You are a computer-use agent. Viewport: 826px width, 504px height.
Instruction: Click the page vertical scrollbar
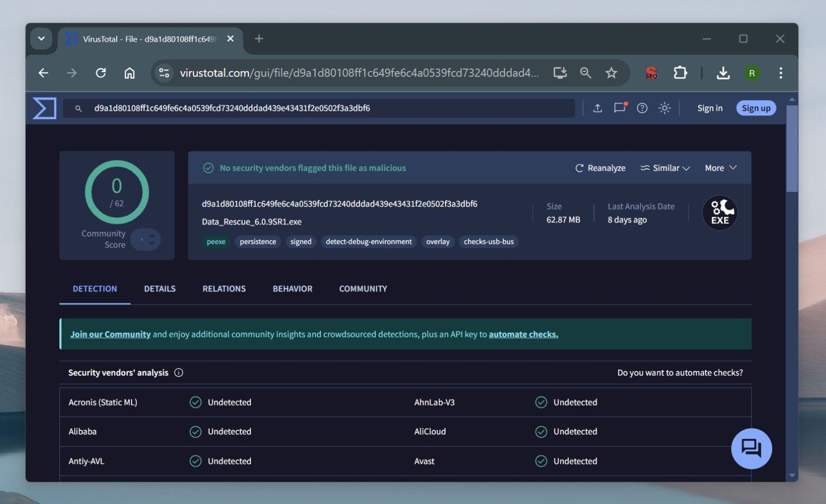point(792,149)
